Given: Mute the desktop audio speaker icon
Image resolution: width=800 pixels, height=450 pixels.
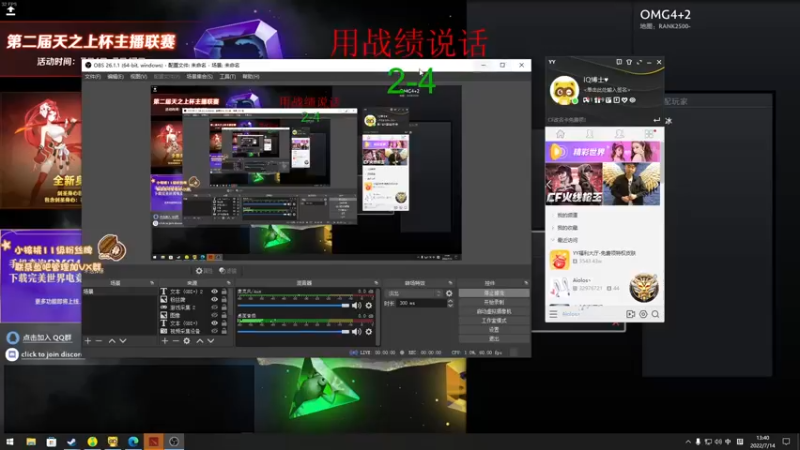Looking at the screenshot, I should pos(357,332).
